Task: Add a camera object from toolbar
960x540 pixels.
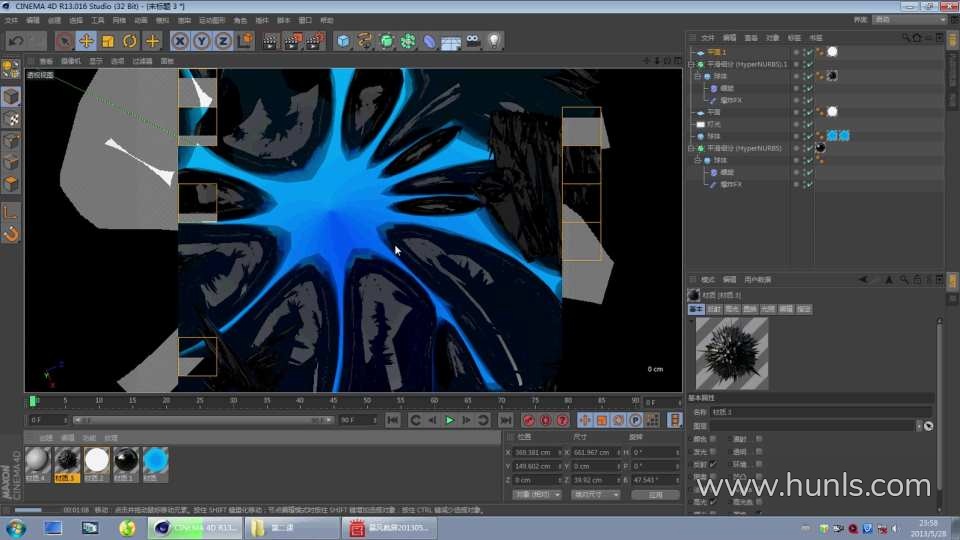Action: tap(472, 41)
